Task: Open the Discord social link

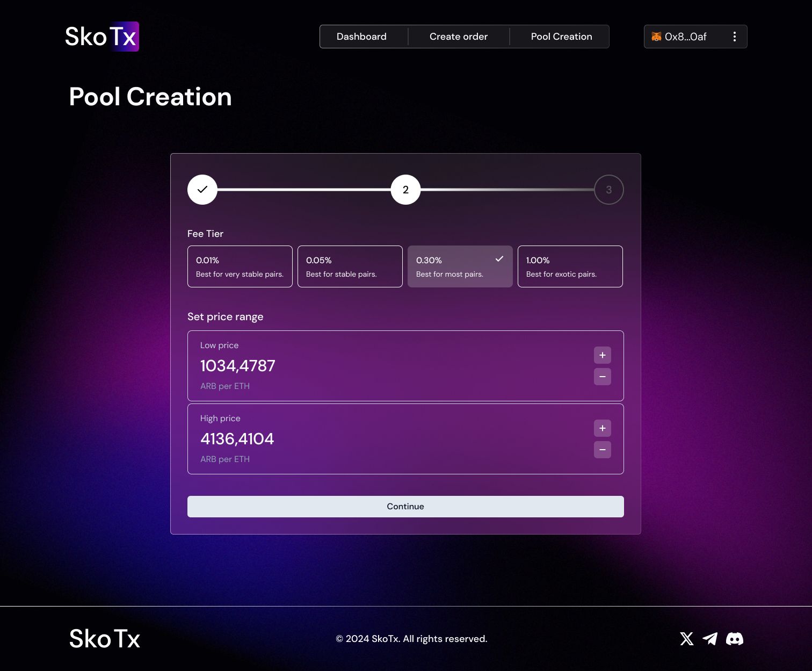Action: pos(735,639)
